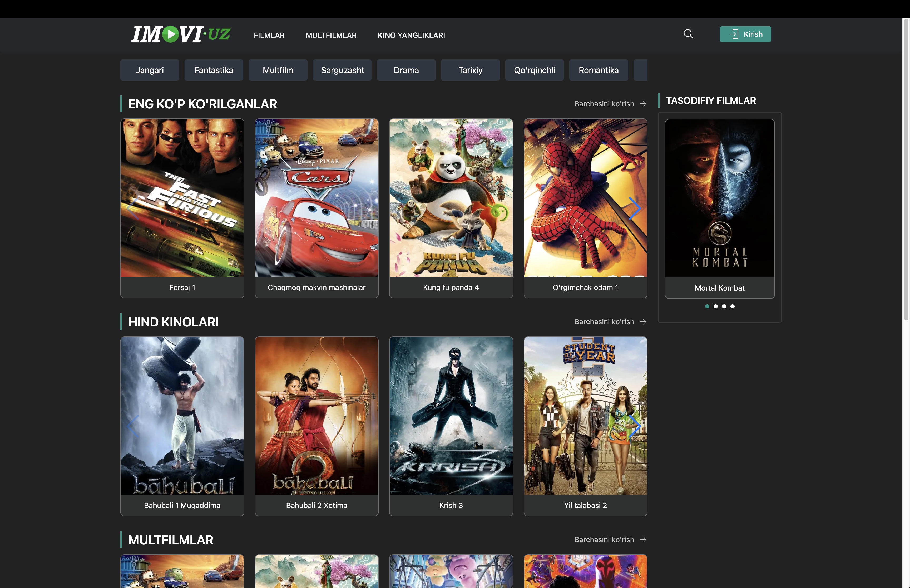The image size is (910, 588).
Task: Open the FILMLAR menu item
Action: [269, 35]
